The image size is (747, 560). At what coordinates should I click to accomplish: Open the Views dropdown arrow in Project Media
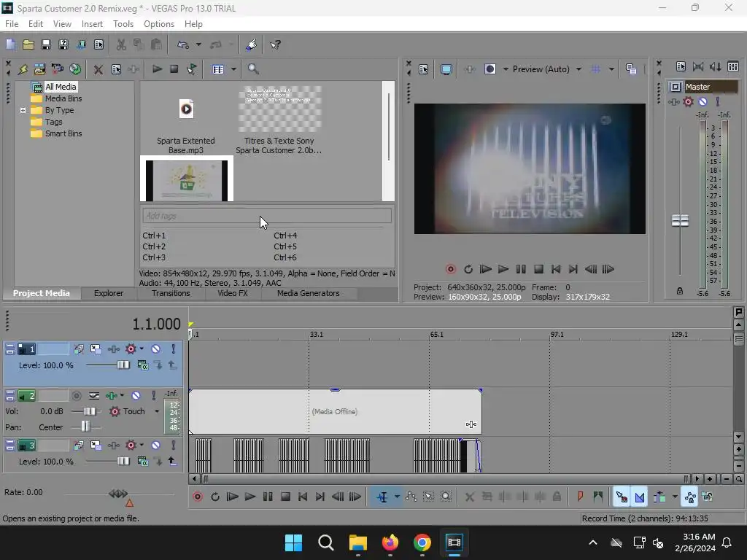(233, 69)
